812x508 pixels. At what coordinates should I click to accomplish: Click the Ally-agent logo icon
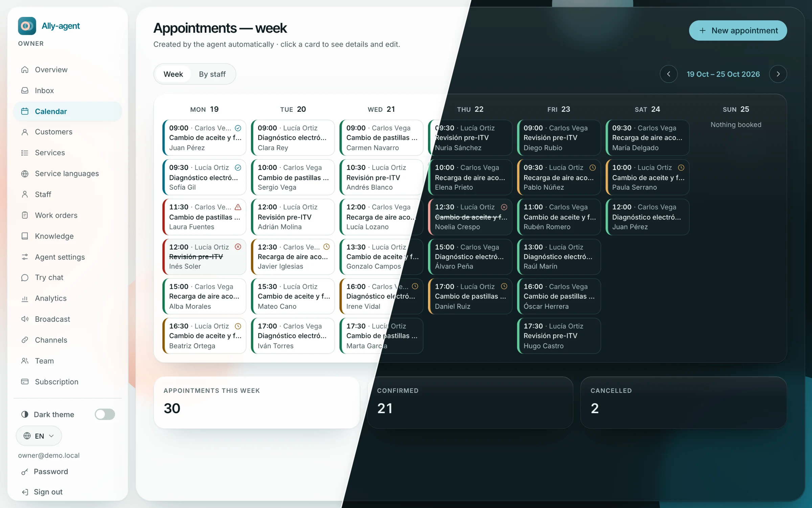click(27, 26)
